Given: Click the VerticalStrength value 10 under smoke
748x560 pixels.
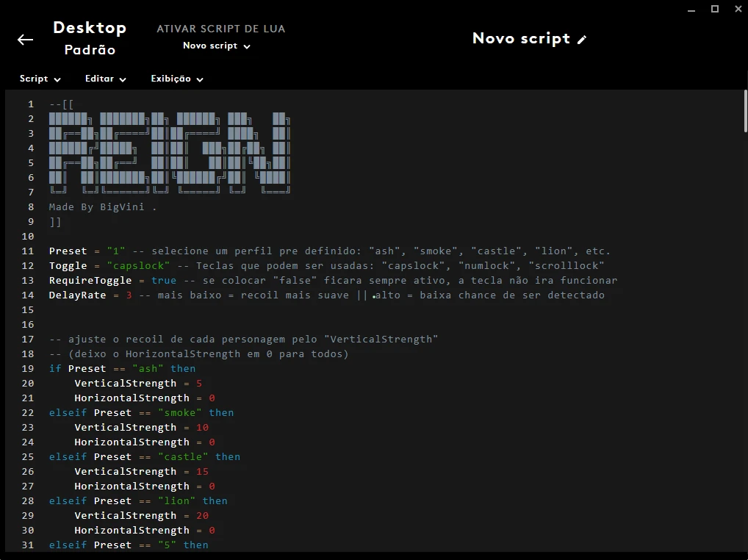Looking at the screenshot, I should [x=202, y=427].
